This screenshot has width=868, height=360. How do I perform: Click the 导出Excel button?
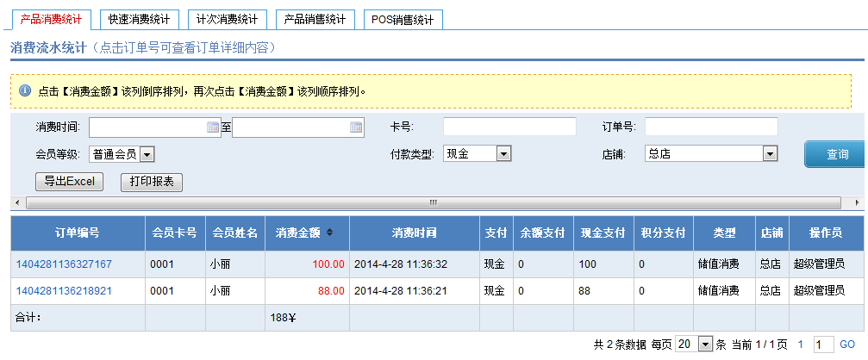(x=70, y=182)
